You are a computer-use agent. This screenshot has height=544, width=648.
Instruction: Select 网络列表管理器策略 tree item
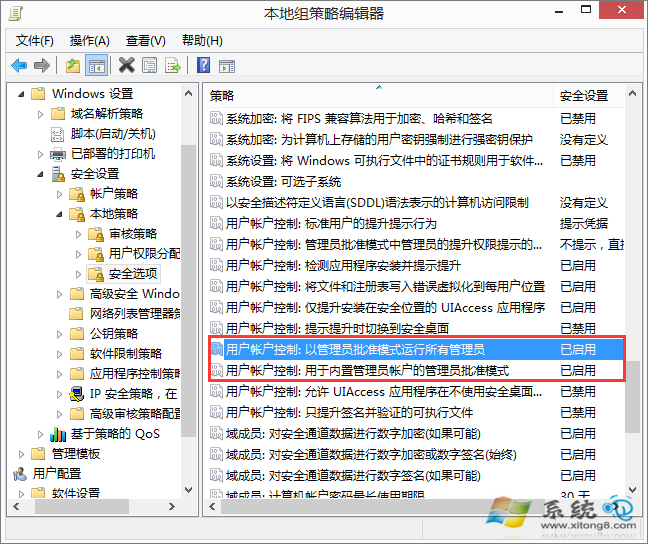(135, 314)
